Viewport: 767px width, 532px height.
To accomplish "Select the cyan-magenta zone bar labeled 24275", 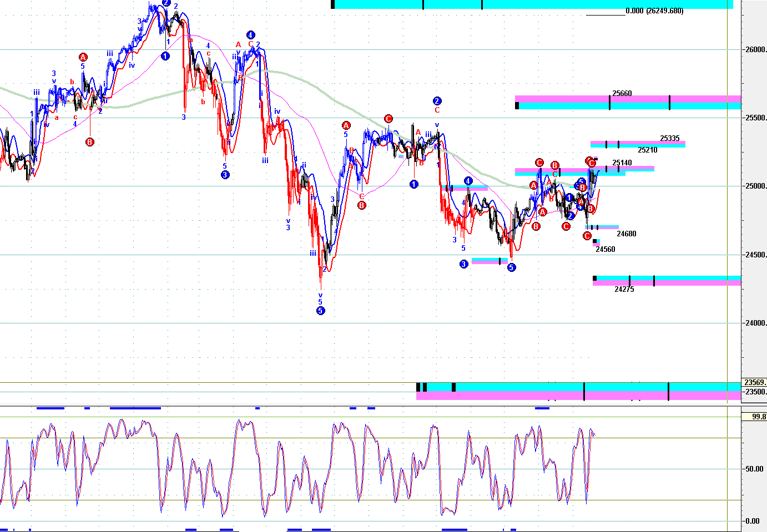I will tap(667, 281).
